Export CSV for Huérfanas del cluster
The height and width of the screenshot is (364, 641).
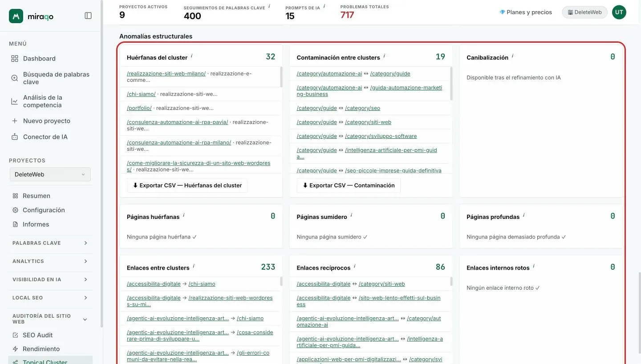[187, 186]
